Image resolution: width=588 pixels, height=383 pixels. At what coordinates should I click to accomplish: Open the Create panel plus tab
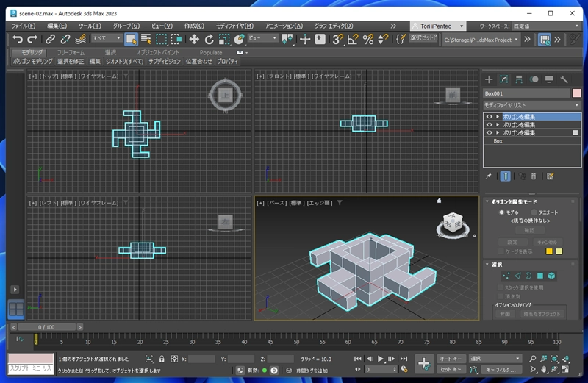(489, 79)
